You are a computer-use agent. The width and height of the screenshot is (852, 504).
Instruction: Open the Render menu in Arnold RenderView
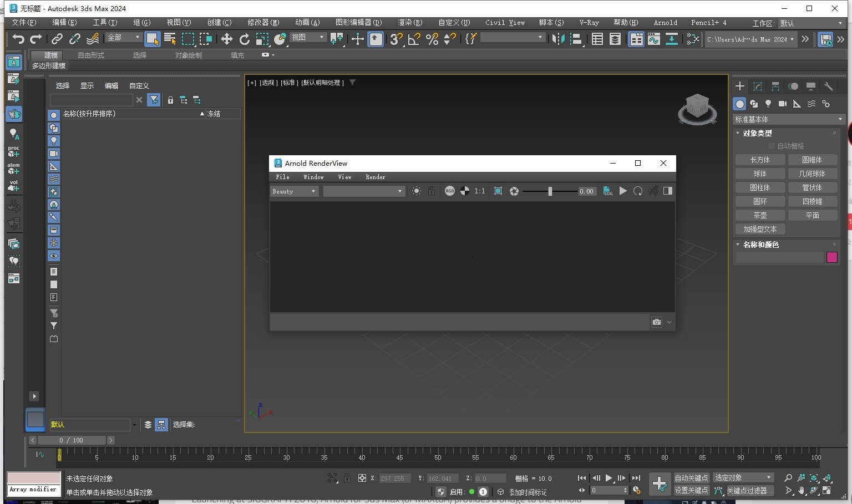coord(376,177)
